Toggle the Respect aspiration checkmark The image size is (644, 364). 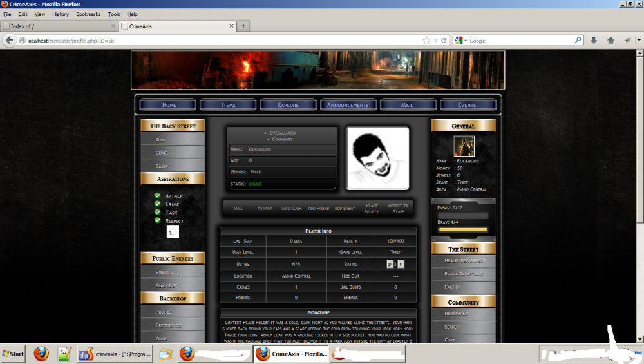[158, 220]
